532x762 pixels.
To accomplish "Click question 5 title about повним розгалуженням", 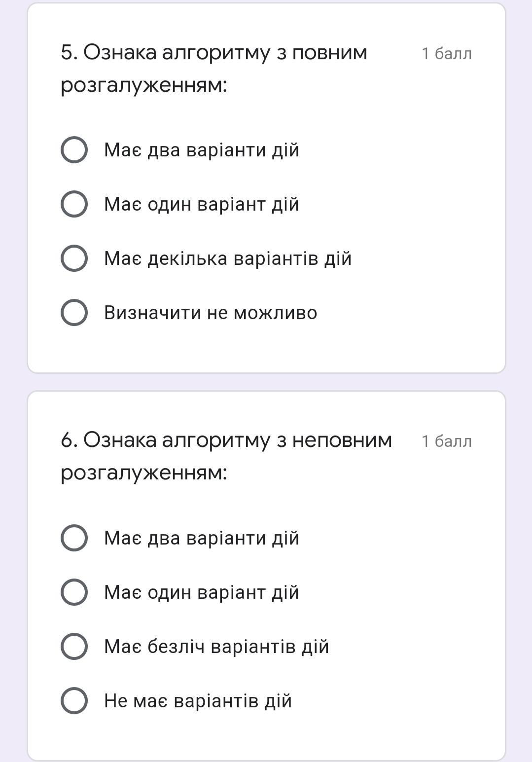I will [213, 69].
